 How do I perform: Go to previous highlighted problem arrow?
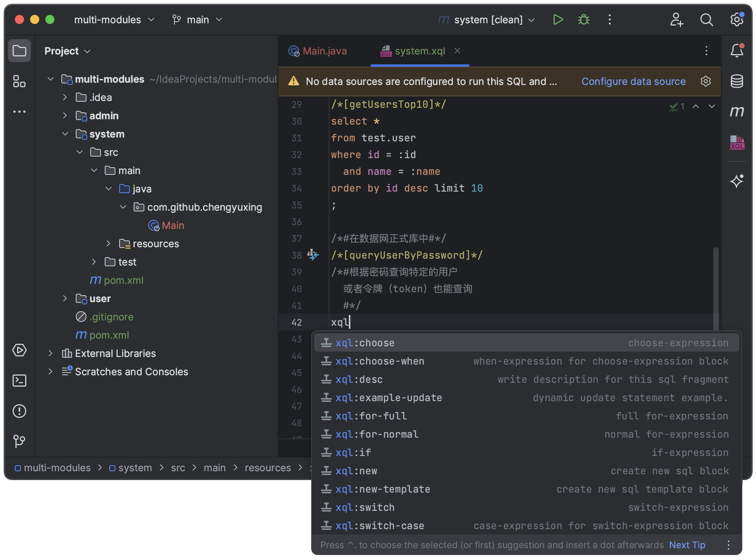pyautogui.click(x=696, y=107)
